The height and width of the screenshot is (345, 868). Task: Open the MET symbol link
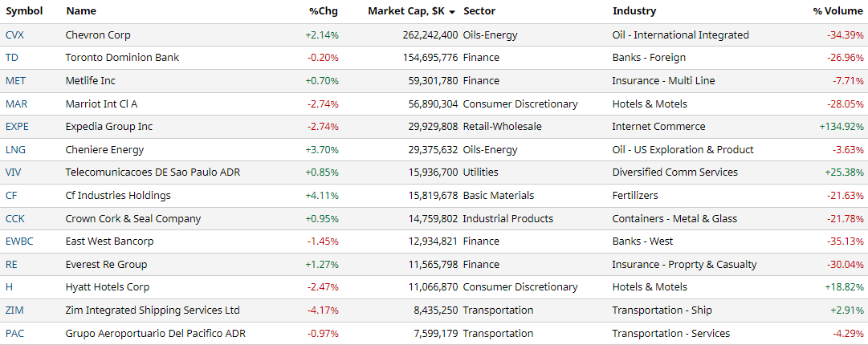[16, 80]
